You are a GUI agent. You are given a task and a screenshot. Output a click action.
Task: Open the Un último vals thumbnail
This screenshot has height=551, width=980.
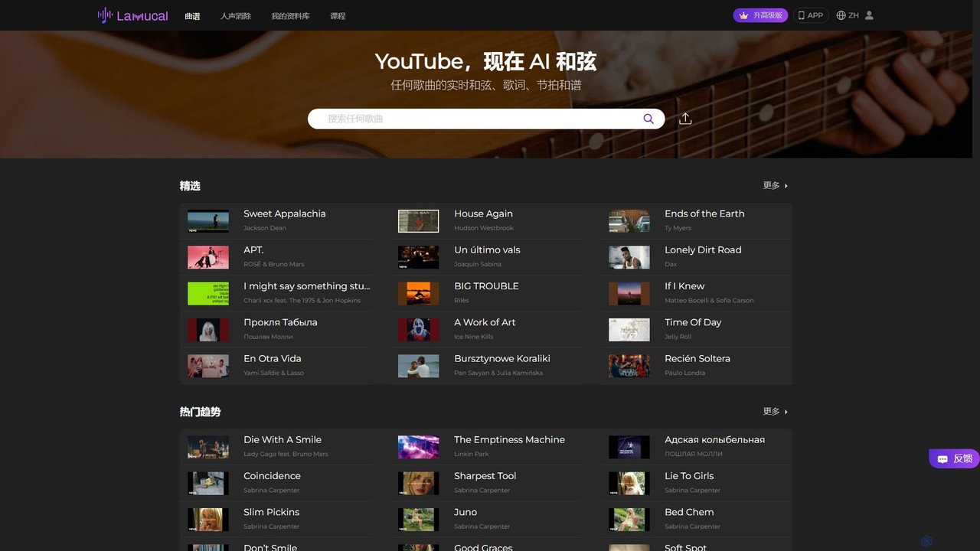419,257
